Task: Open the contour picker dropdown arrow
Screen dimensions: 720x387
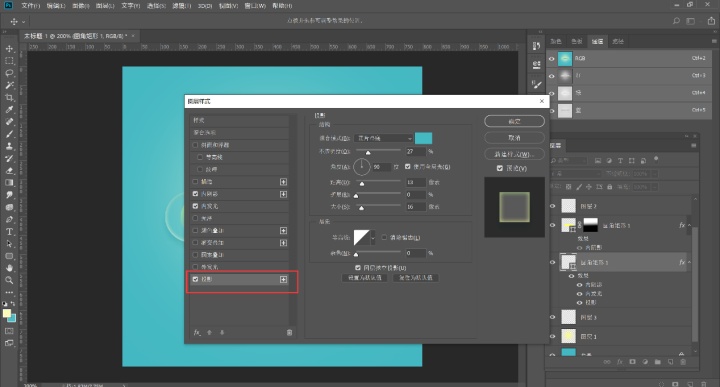Action: coord(373,238)
